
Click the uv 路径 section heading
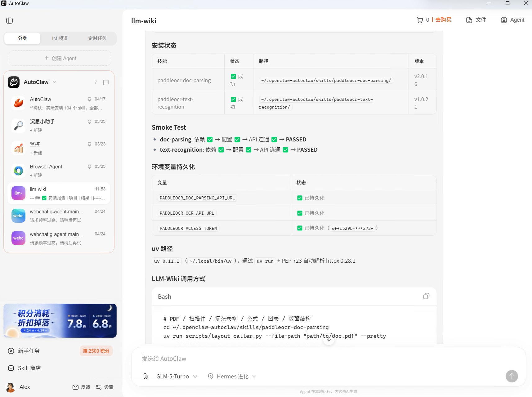(162, 249)
